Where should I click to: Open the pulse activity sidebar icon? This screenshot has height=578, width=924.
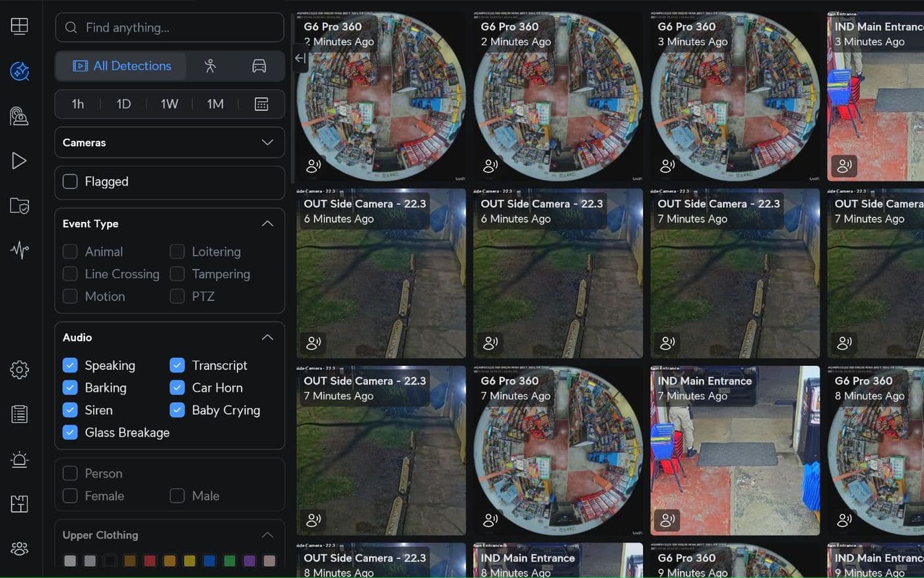(x=19, y=250)
